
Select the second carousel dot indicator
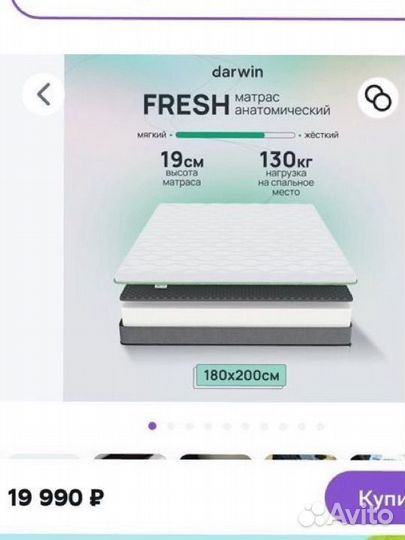tap(171, 426)
